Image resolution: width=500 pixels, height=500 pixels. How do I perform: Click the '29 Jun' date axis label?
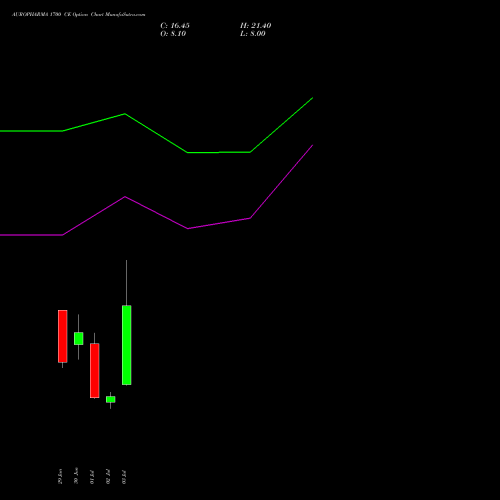60,476
